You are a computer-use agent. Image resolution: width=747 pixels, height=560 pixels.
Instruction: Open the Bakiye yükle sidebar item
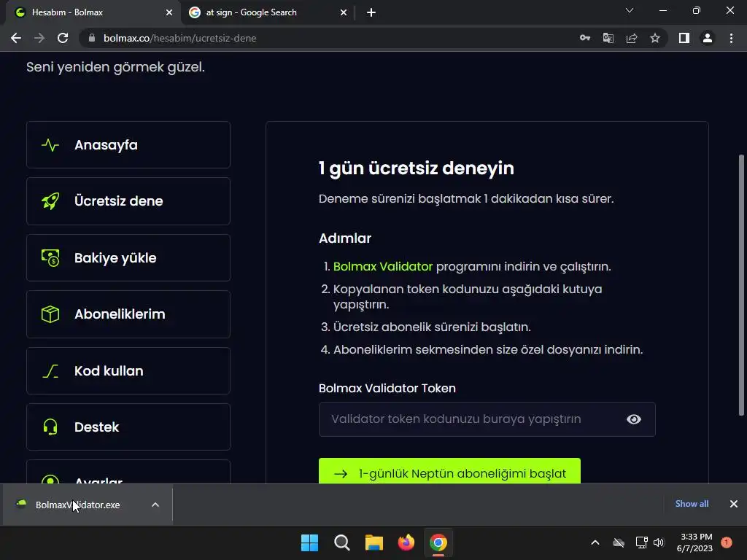[128, 257]
